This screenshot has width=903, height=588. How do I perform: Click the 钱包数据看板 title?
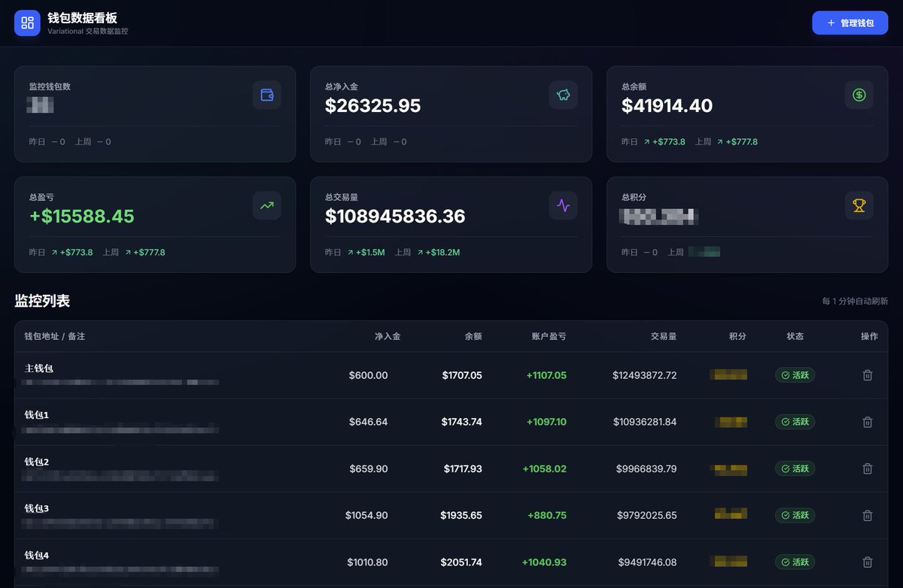tap(82, 17)
